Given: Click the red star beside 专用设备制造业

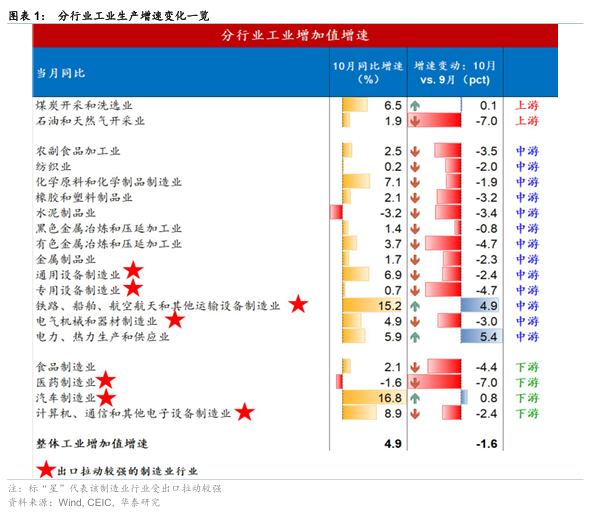Looking at the screenshot, I should (x=133, y=288).
